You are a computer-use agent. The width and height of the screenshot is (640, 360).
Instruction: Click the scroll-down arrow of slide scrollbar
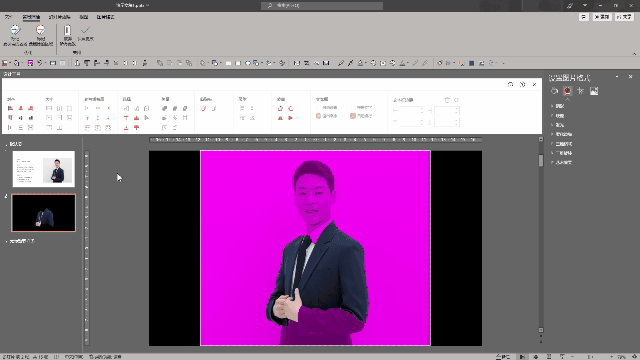pyautogui.click(x=541, y=330)
